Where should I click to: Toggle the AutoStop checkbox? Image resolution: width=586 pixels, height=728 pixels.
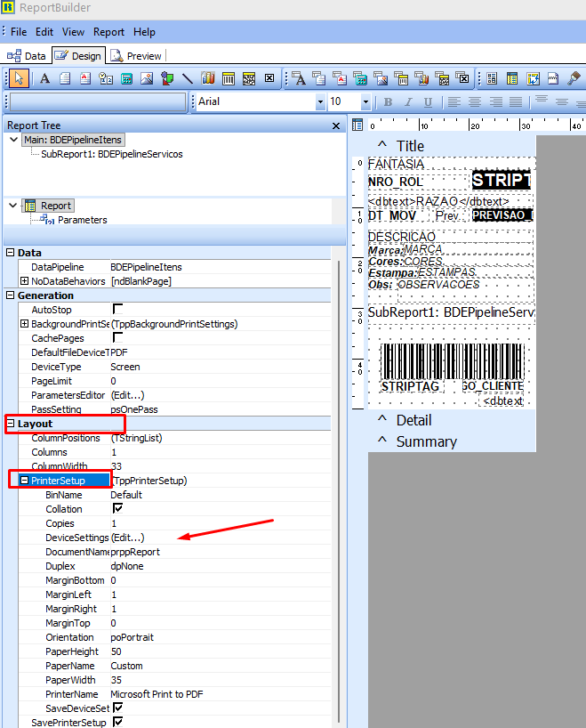point(116,310)
